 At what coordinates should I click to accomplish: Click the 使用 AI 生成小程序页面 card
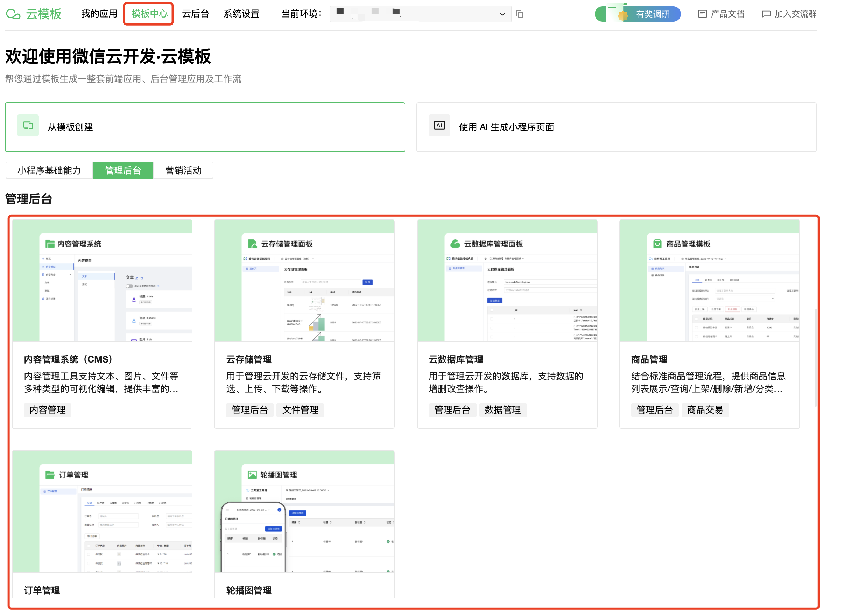pos(617,127)
